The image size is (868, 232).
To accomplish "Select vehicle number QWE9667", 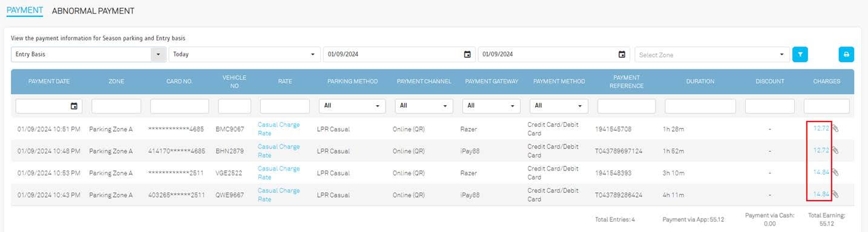I will pos(230,195).
